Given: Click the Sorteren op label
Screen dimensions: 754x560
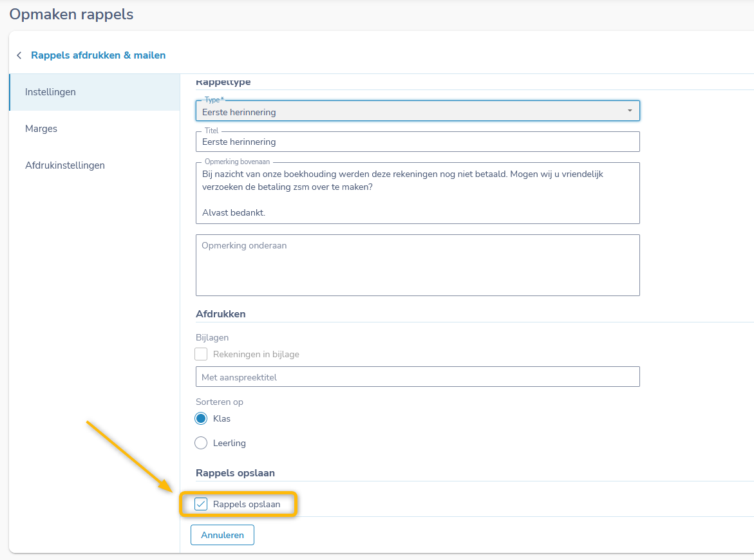Looking at the screenshot, I should click(220, 402).
